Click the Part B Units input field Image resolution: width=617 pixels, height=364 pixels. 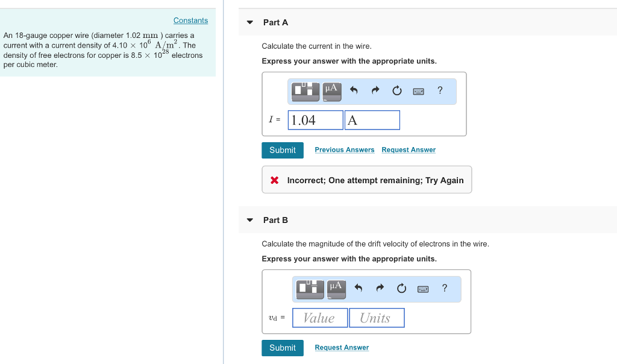click(x=377, y=318)
